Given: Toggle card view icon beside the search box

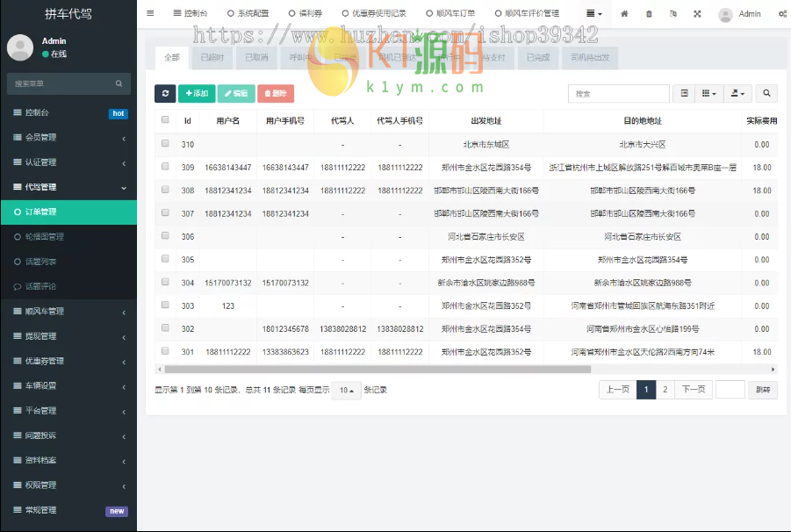Looking at the screenshot, I should point(684,93).
